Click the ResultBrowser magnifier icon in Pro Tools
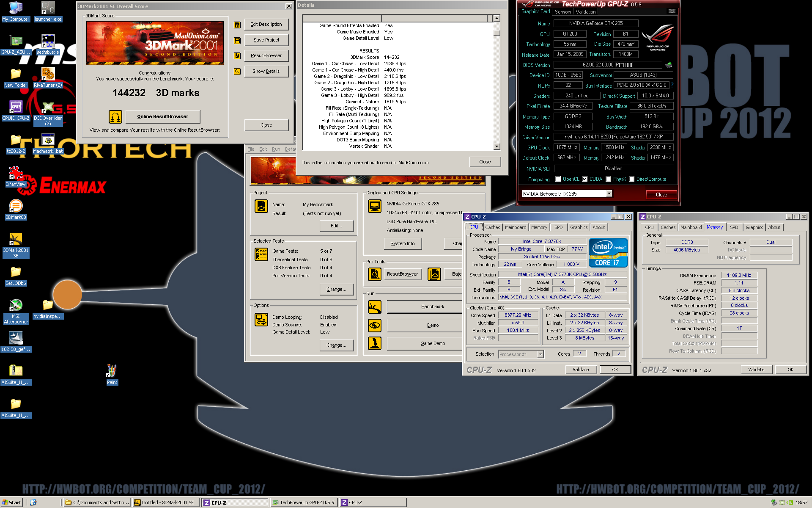812x508 pixels. [x=375, y=274]
